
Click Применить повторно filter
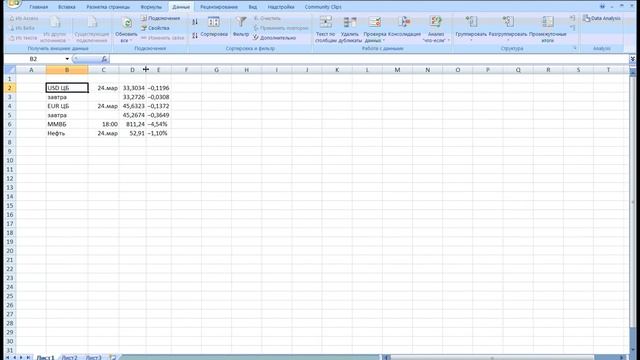point(281,28)
